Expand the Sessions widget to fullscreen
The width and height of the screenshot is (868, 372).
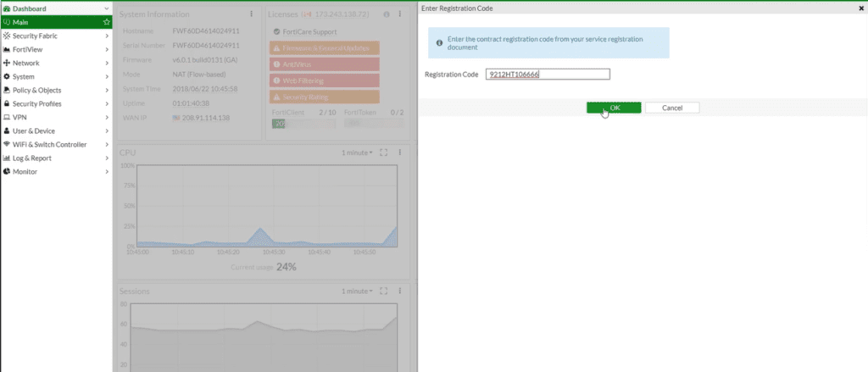[x=383, y=291]
